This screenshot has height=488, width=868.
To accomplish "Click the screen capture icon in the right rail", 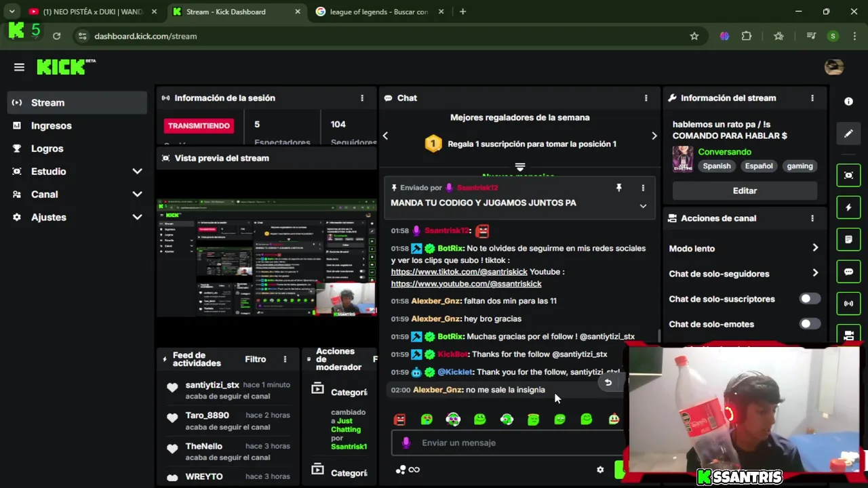I will [x=848, y=176].
